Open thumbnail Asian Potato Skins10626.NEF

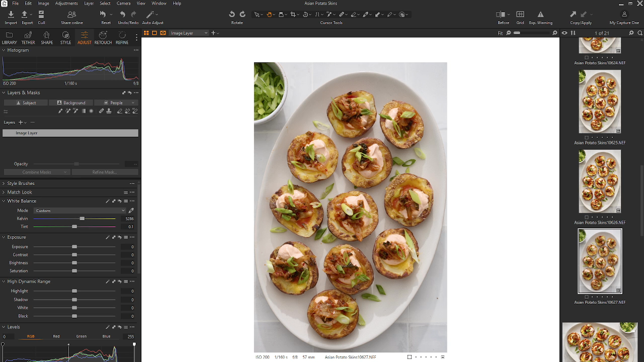pos(600,182)
